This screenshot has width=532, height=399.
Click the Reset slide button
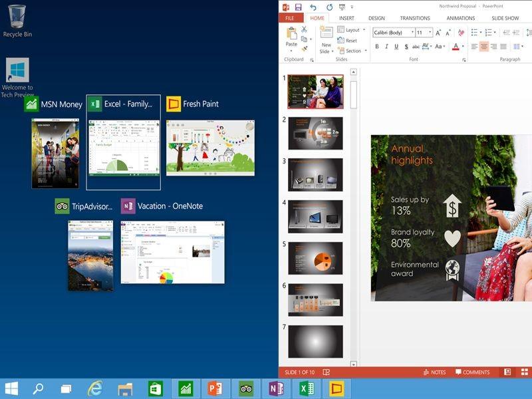pyautogui.click(x=347, y=41)
